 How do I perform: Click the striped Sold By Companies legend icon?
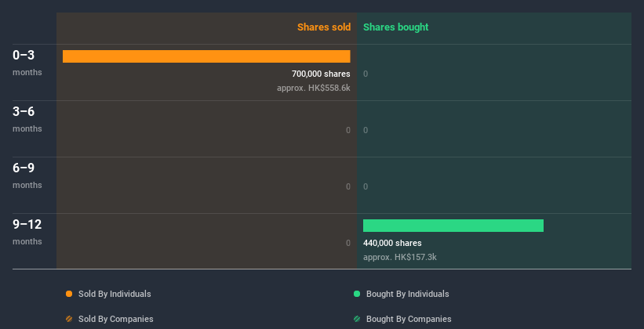click(x=69, y=319)
